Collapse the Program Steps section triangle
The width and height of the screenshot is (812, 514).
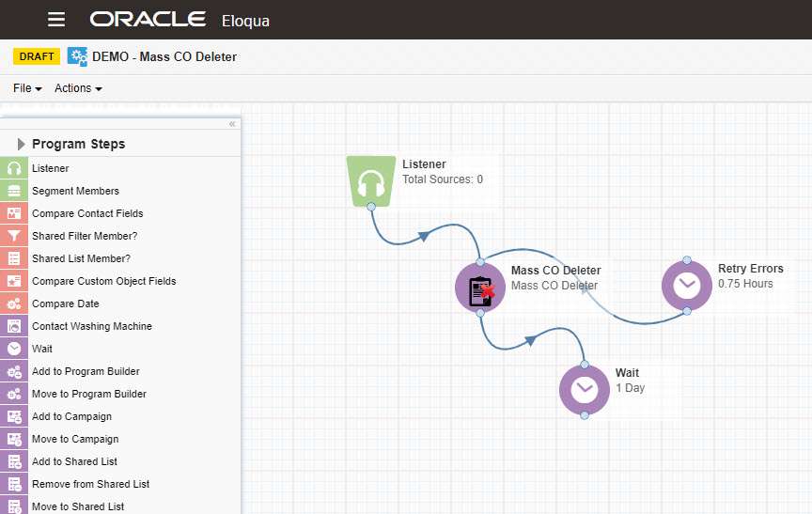tap(21, 144)
